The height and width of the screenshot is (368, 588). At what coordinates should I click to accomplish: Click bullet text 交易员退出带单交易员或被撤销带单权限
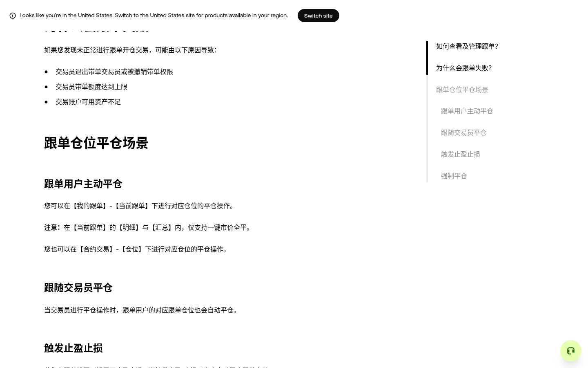click(114, 72)
